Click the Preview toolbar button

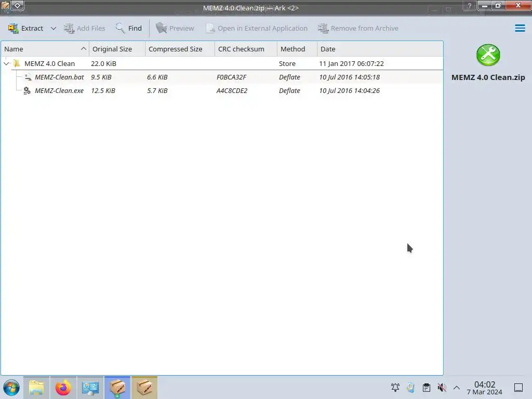coord(175,28)
